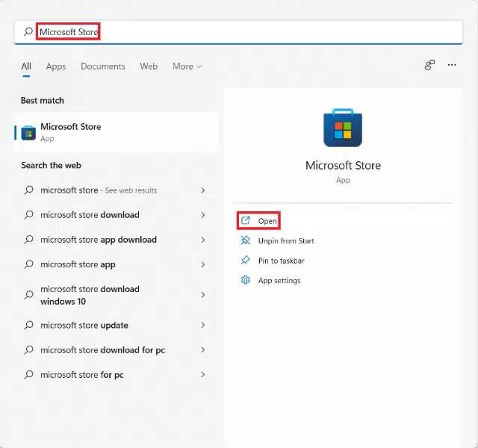Open the account/feedback icon near top right
478x448 pixels.
430,65
